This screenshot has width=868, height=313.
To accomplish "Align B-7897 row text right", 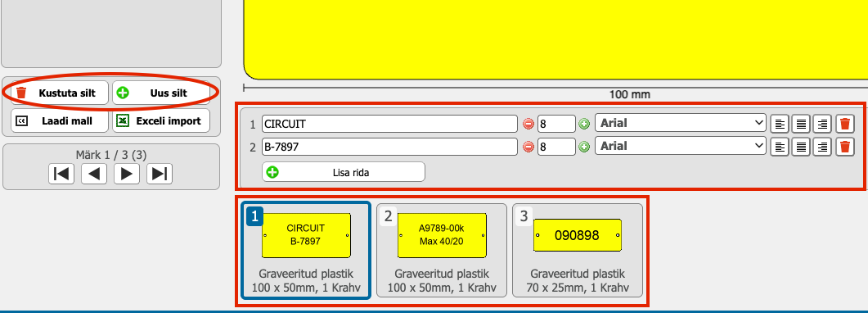I will [x=822, y=146].
